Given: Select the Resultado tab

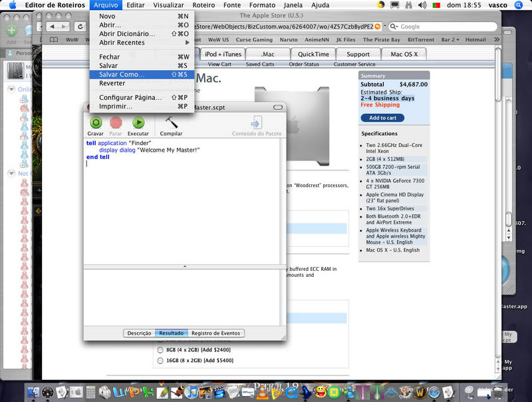Looking at the screenshot, I should pos(172,333).
